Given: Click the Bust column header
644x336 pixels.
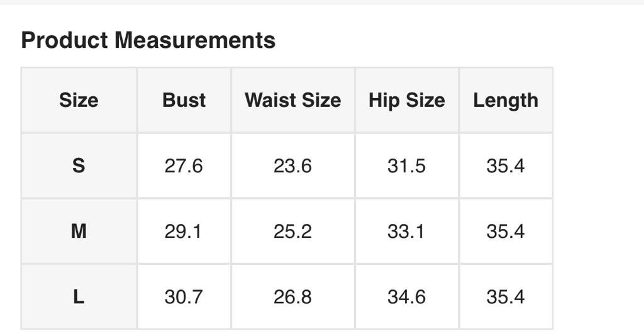Looking at the screenshot, I should pyautogui.click(x=184, y=100).
